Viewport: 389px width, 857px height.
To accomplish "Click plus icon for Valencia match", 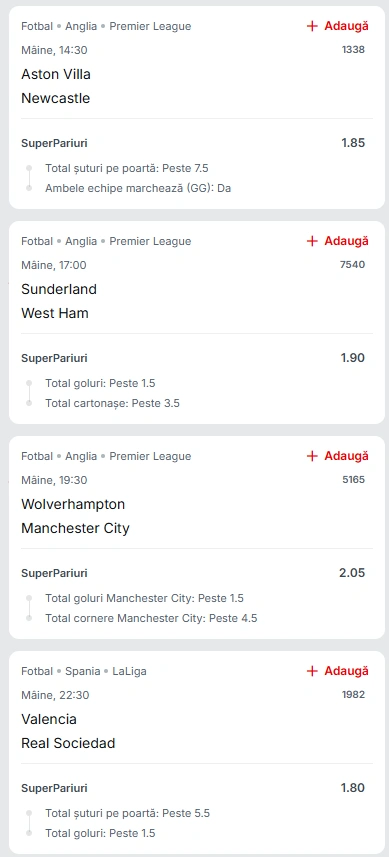I will tap(312, 671).
